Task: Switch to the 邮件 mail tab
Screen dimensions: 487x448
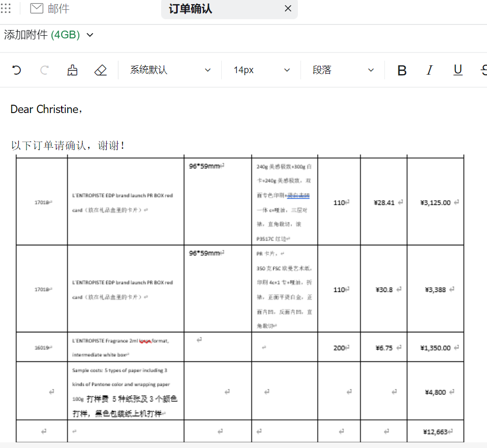Action: [x=50, y=8]
